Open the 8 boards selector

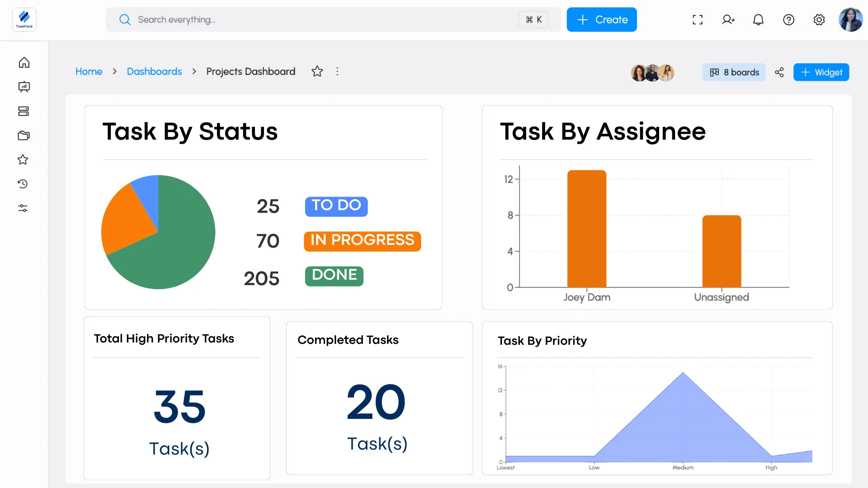point(734,72)
